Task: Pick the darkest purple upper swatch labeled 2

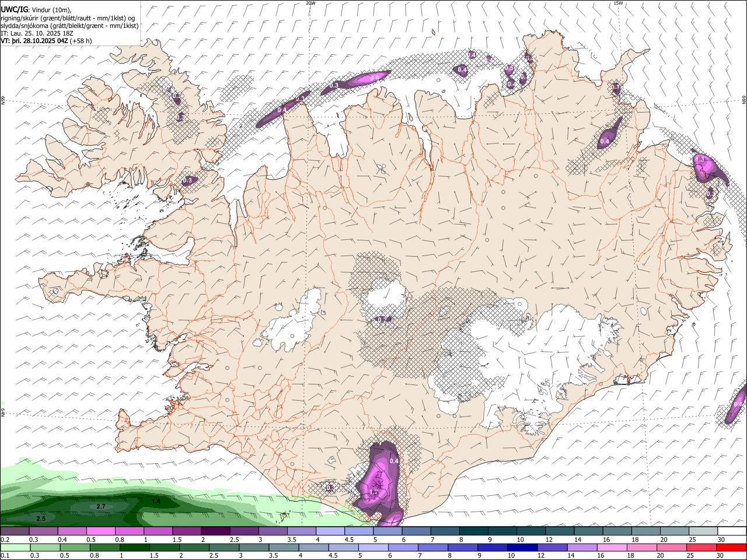Action: point(215,531)
